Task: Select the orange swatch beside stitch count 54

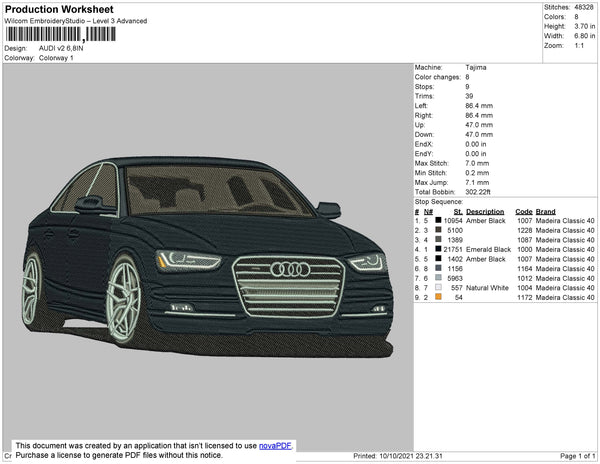Action: (438, 297)
